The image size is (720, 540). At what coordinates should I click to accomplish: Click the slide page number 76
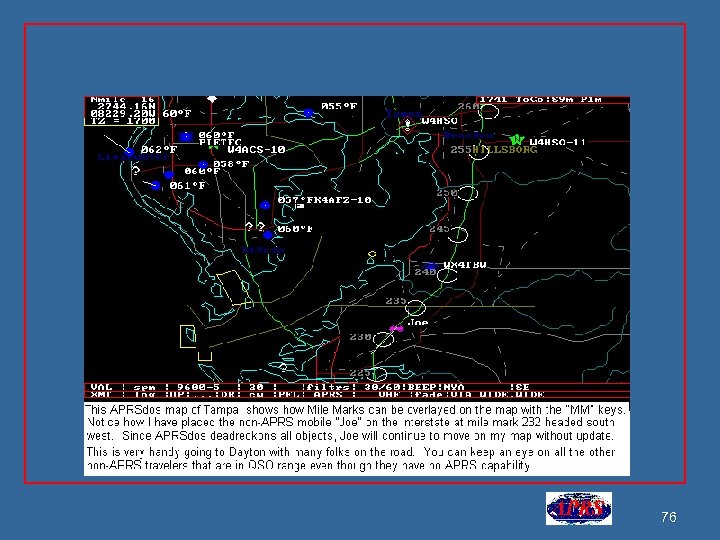pos(669,517)
